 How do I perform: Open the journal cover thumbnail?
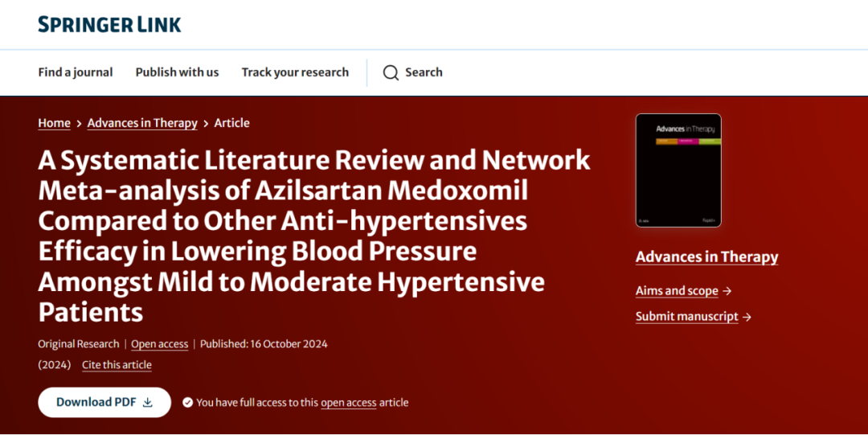[x=678, y=170]
